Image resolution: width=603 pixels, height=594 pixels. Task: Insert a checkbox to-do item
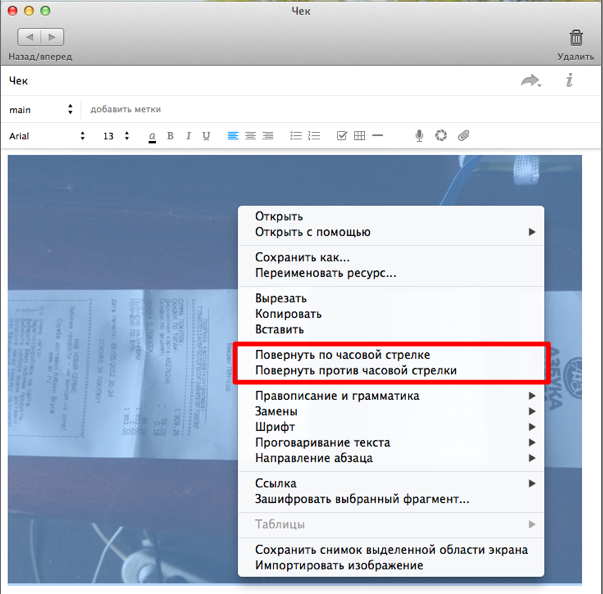pyautogui.click(x=341, y=136)
